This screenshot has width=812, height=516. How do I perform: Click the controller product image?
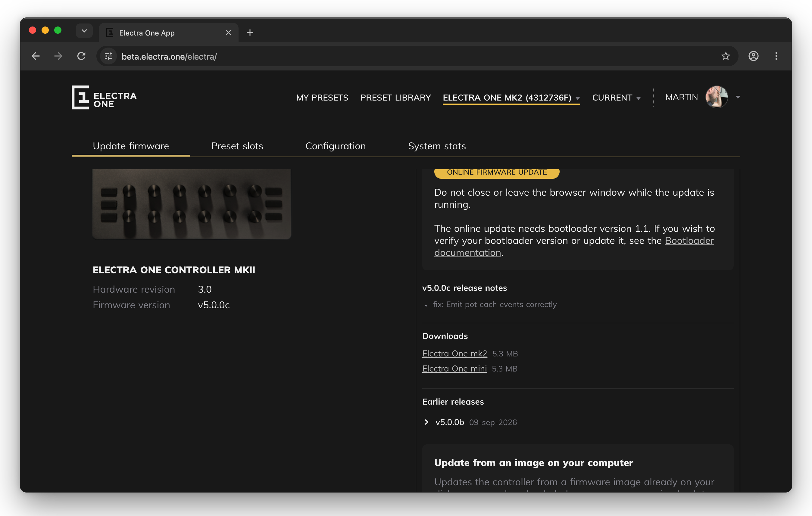[192, 204]
